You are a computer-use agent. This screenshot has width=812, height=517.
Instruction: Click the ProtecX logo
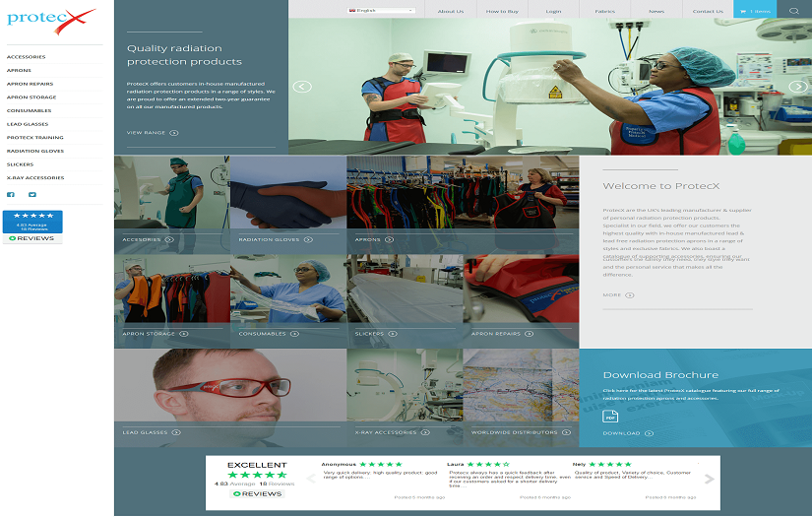(51, 21)
